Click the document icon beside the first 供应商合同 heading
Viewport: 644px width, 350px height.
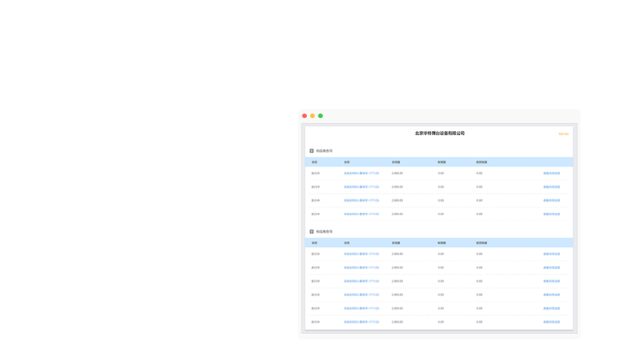click(x=311, y=151)
